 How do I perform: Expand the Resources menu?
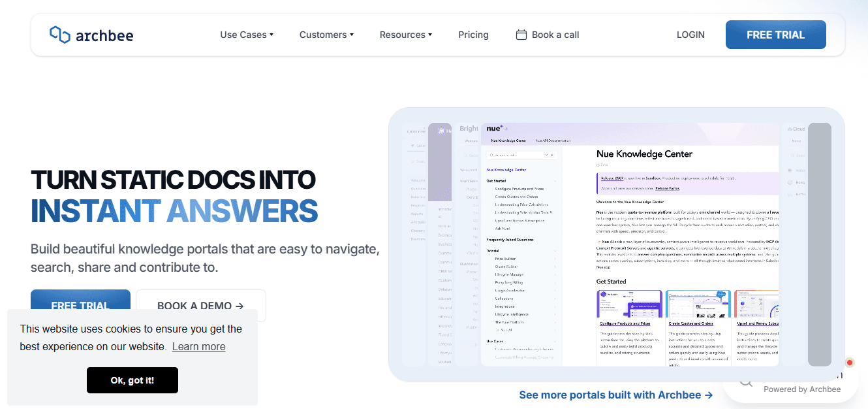coord(406,35)
